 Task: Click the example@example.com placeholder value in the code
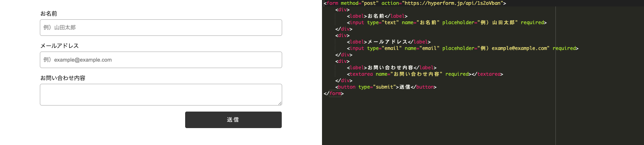pos(520,48)
